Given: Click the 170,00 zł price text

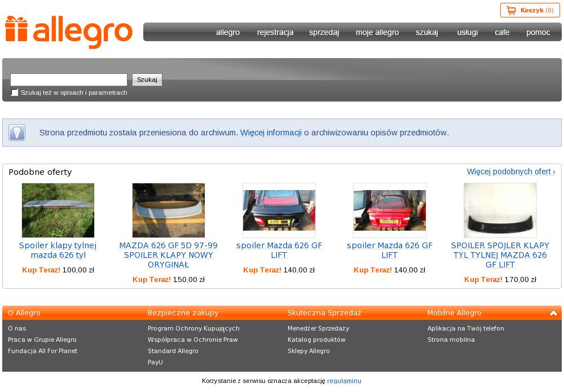Looking at the screenshot, I should click(521, 279).
